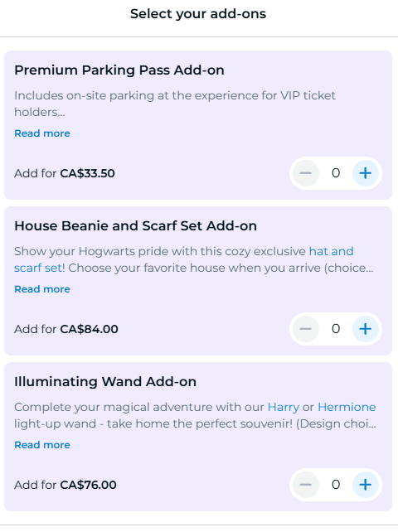Open the Harry wand link
The width and height of the screenshot is (398, 532).
[284, 407]
